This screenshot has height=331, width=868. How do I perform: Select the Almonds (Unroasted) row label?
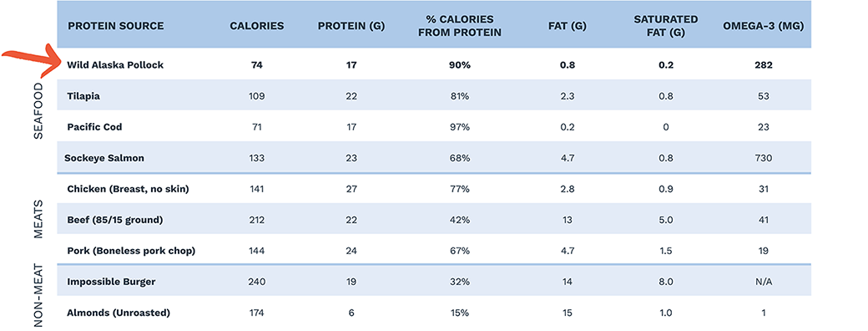pyautogui.click(x=119, y=313)
